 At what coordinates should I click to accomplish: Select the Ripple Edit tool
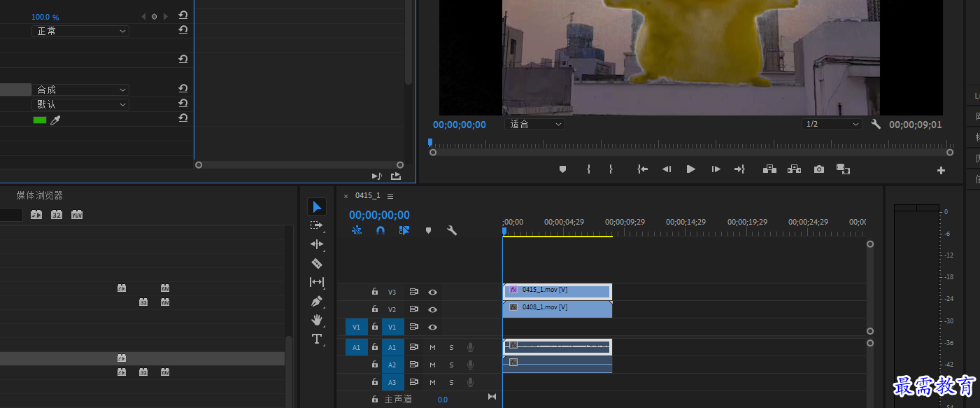317,244
